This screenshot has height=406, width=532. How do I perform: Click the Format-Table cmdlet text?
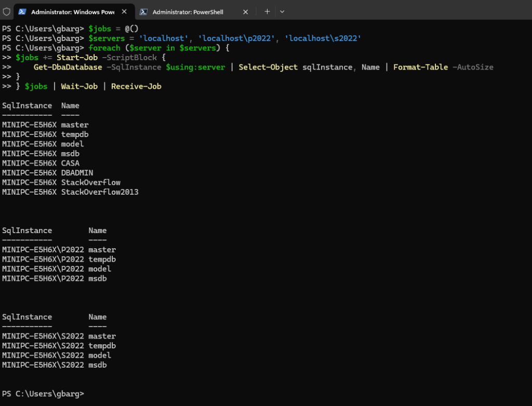420,67
